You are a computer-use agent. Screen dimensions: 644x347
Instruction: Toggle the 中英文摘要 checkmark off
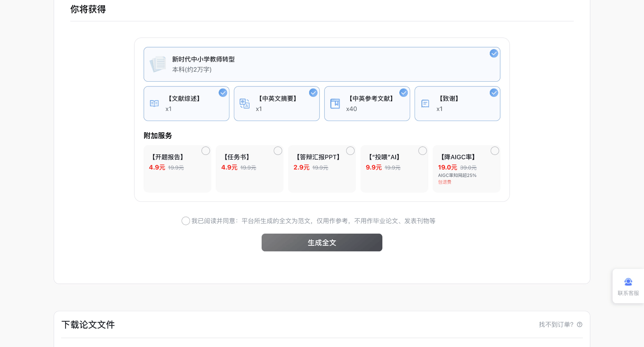coord(313,93)
